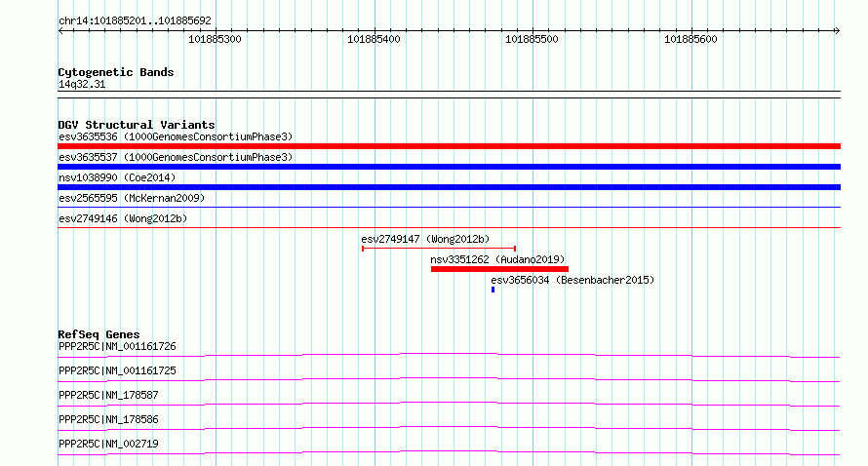This screenshot has height=466, width=868.
Task: Click the esv3635537 blue variant bar
Action: tap(449, 167)
